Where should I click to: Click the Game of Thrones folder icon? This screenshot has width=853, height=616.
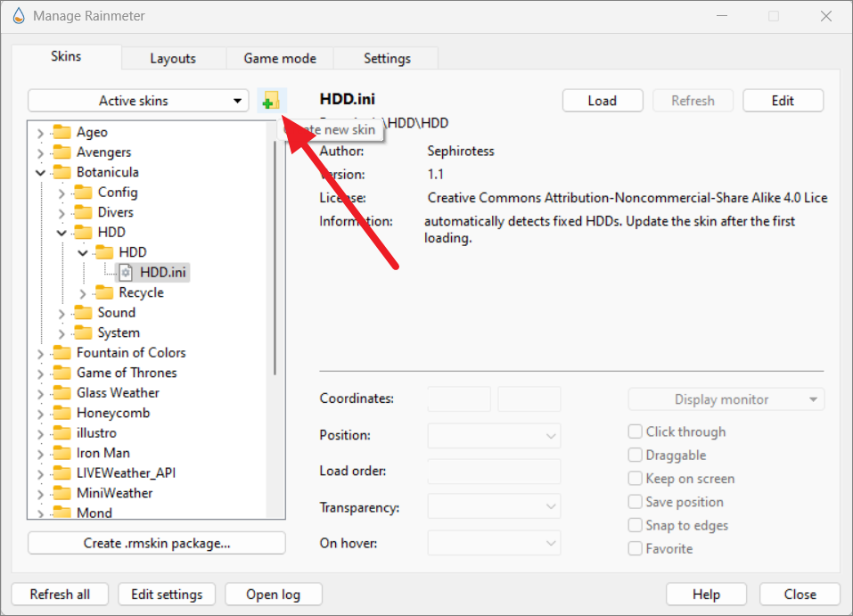click(x=62, y=373)
